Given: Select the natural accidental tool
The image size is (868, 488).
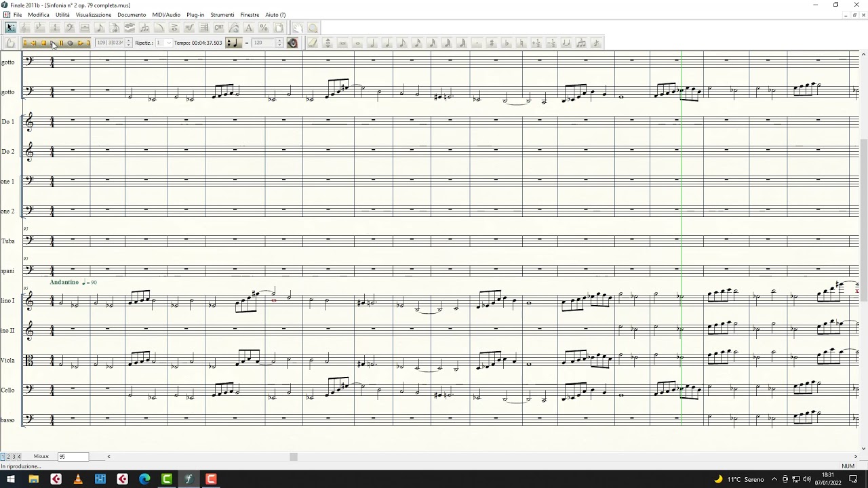Looking at the screenshot, I should (x=521, y=43).
